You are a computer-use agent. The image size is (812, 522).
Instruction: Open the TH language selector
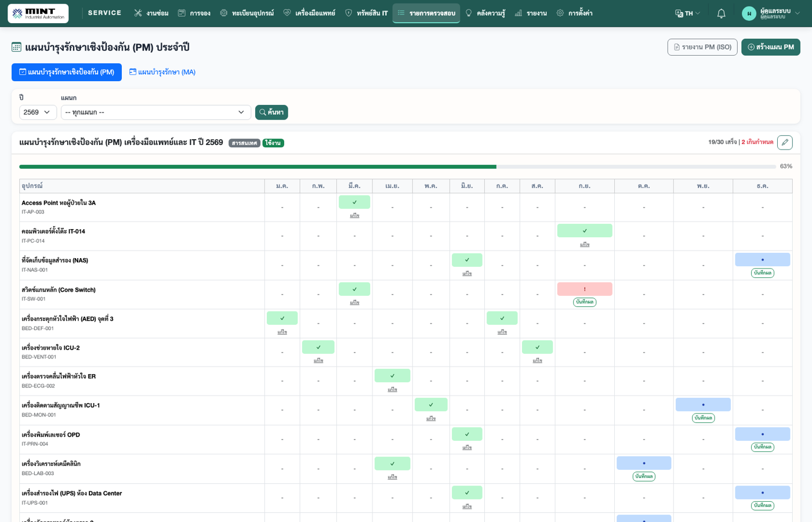tap(688, 13)
